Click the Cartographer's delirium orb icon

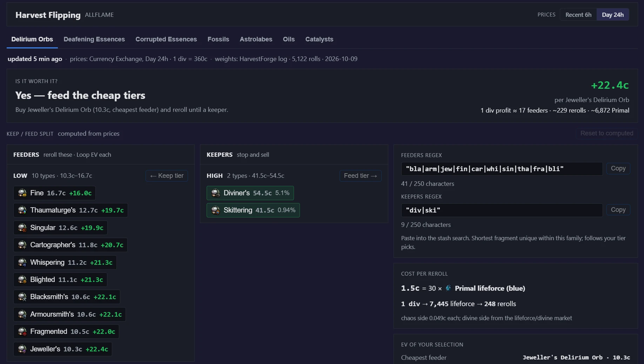tap(22, 245)
